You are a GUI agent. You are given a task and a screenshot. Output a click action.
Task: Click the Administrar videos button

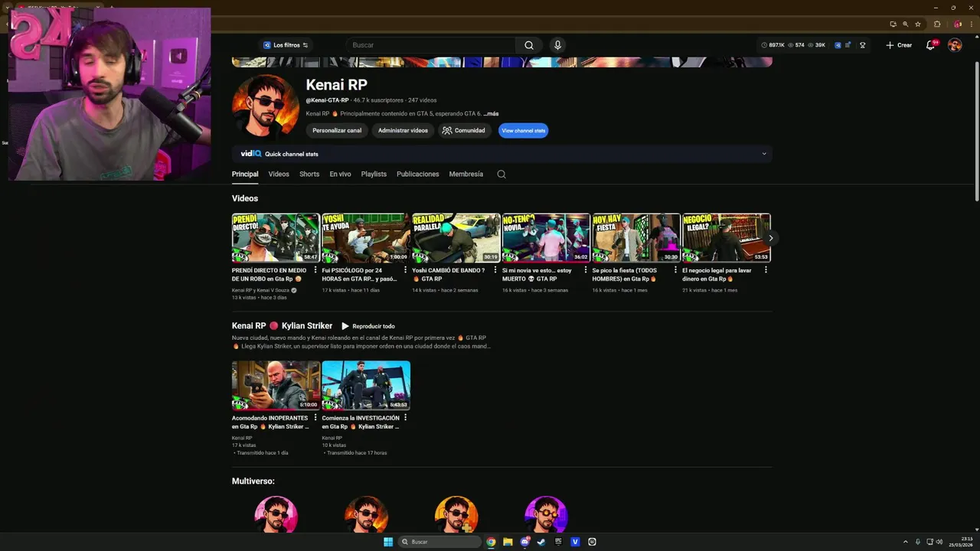click(x=403, y=130)
